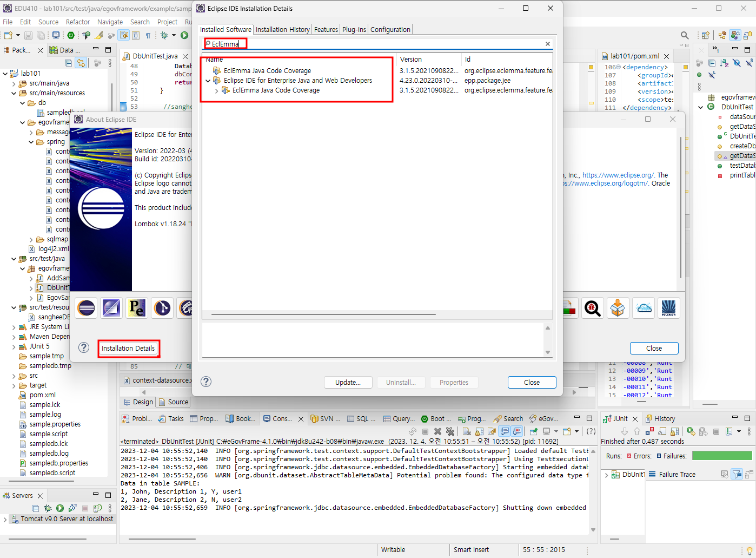Open the Navigate menu

click(x=110, y=22)
